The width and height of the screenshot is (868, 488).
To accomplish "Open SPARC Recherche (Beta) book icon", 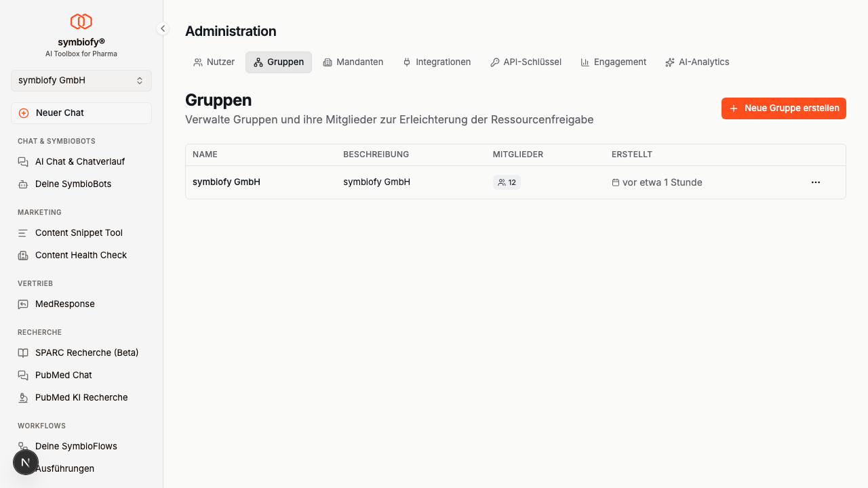I will 23,352.
